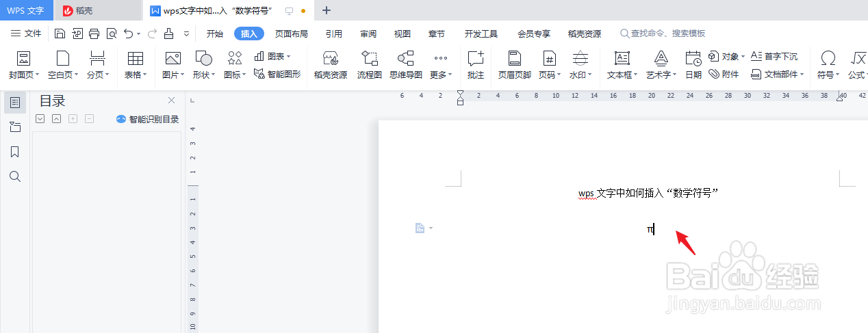Click the paragraph layout icon beside the line
Image resolution: width=868 pixels, height=333 pixels.
pos(421,228)
